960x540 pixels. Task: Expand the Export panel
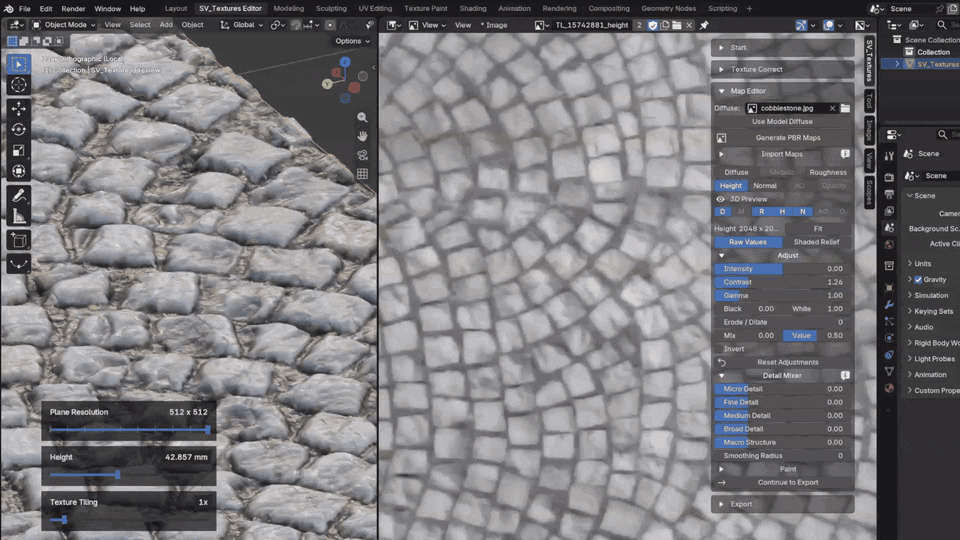(782, 504)
